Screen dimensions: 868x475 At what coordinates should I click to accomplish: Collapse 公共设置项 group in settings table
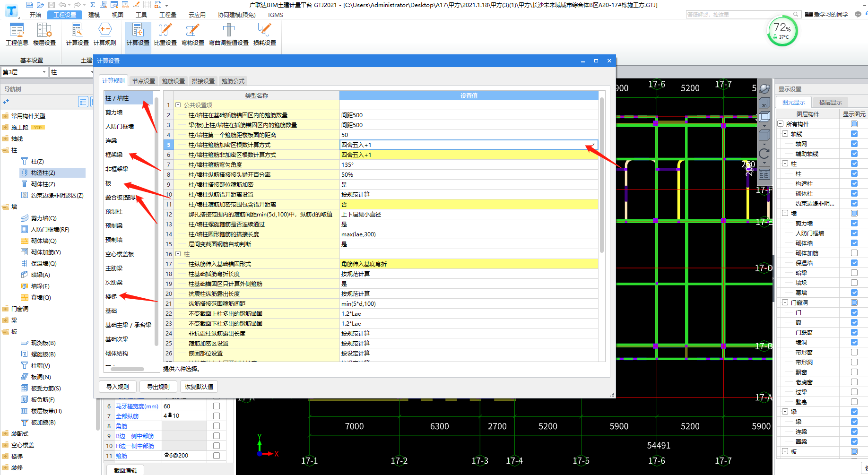[178, 105]
